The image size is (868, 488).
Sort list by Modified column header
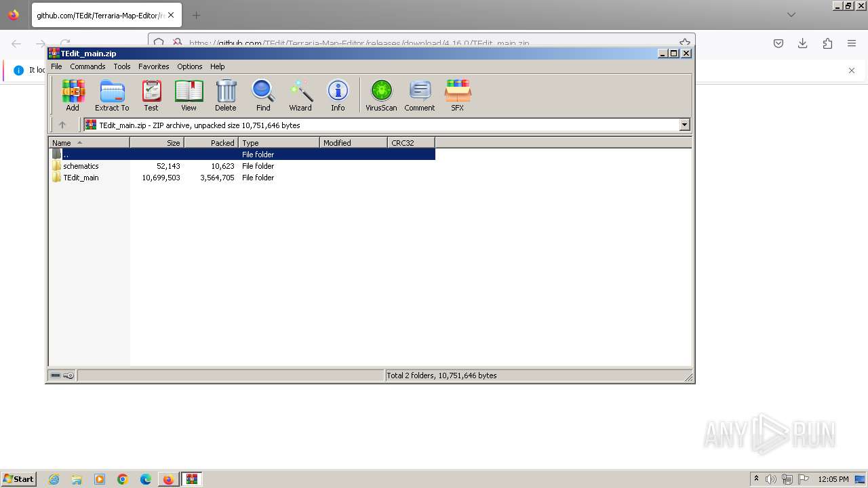[353, 143]
